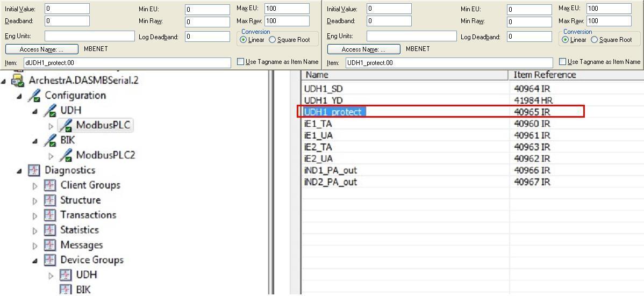The width and height of the screenshot is (644, 296).
Task: Click the ArchestrA.DASMBSerial.2 server icon
Action: click(x=18, y=81)
